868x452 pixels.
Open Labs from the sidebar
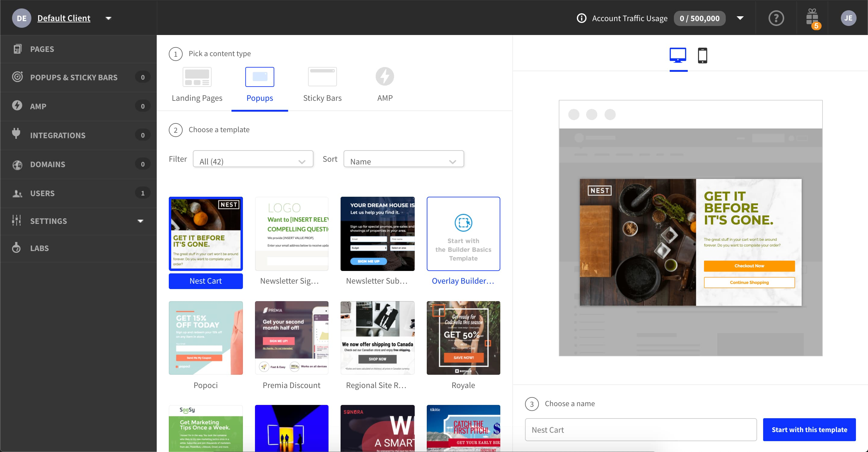click(39, 248)
